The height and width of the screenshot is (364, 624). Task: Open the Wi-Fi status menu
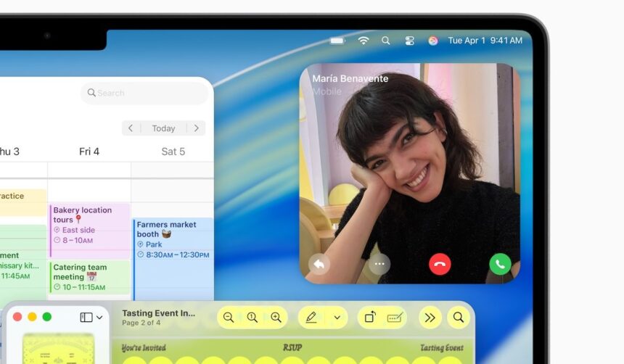pos(363,41)
